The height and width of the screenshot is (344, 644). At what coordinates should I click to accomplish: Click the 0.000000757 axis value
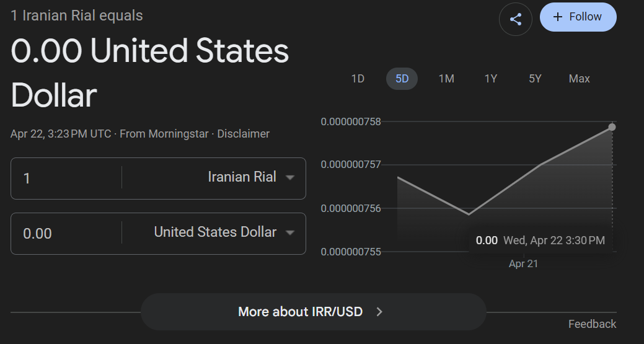[351, 165]
